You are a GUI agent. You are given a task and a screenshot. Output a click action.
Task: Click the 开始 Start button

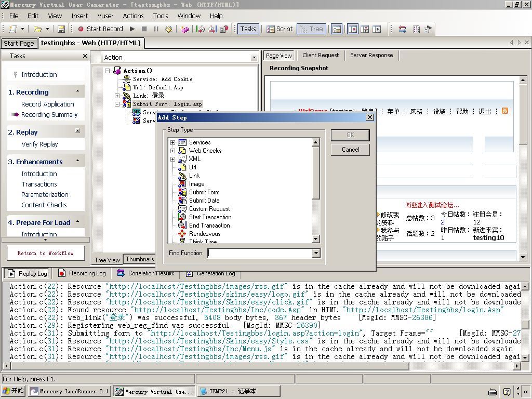coord(14,391)
